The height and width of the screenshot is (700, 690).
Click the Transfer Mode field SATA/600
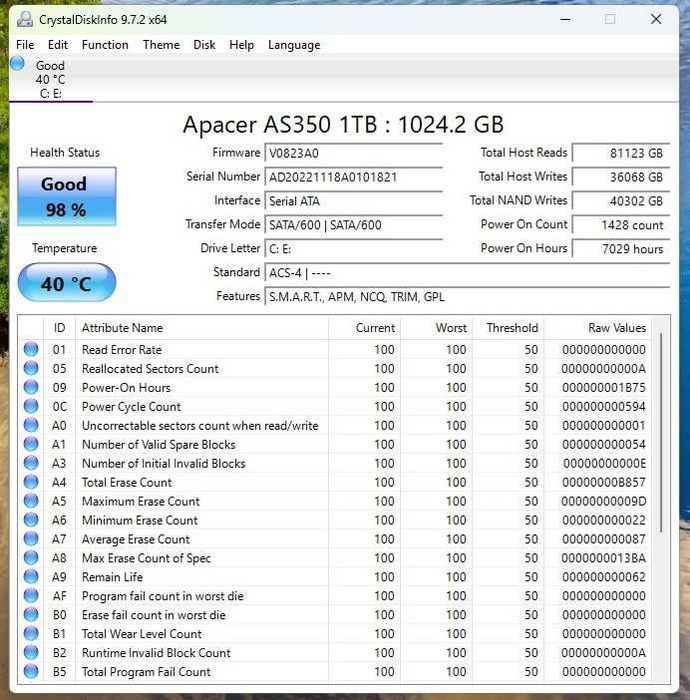click(x=353, y=225)
